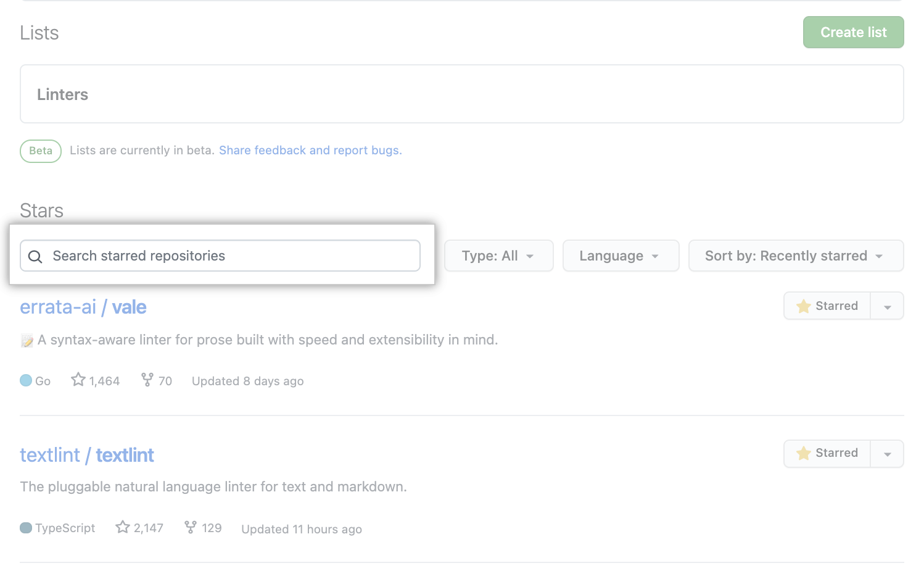Viewport: 924px width, 584px height.
Task: Open the textlint / textlint repository
Action: [x=87, y=455]
